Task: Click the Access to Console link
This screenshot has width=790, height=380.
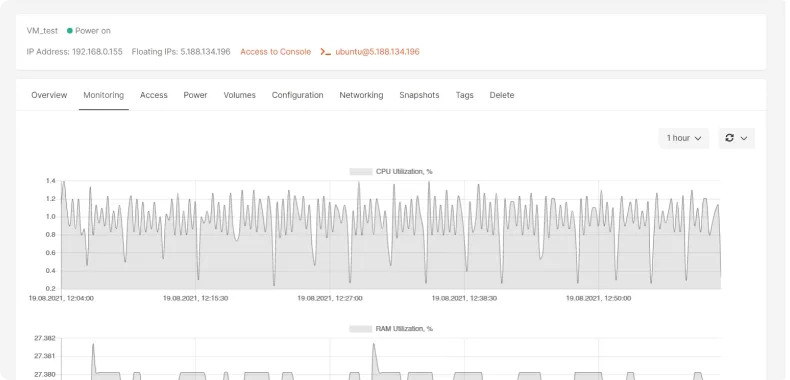Action: point(276,52)
